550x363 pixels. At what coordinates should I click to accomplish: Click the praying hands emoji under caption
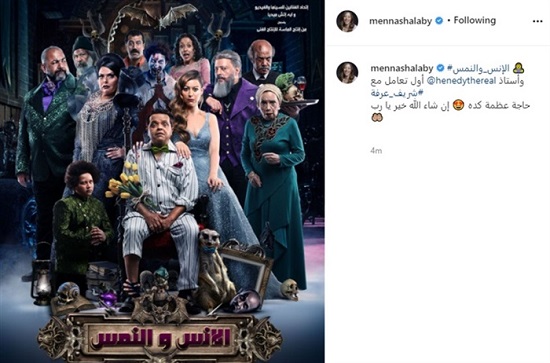pos(377,117)
